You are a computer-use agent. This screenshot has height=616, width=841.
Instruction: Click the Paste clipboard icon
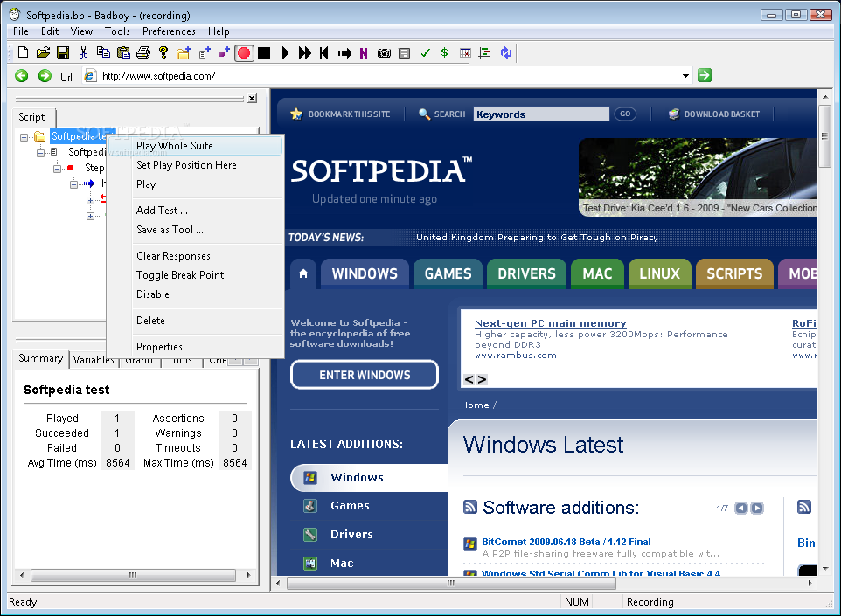(x=123, y=52)
